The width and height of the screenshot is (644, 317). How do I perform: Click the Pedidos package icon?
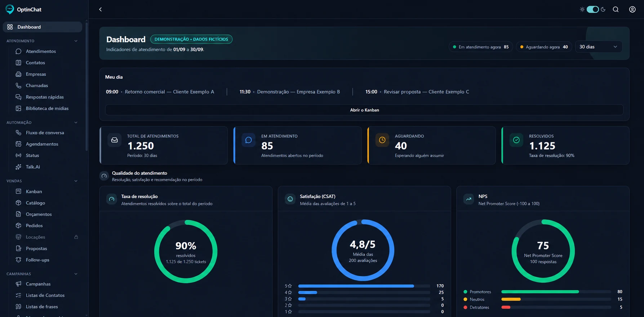point(18,226)
